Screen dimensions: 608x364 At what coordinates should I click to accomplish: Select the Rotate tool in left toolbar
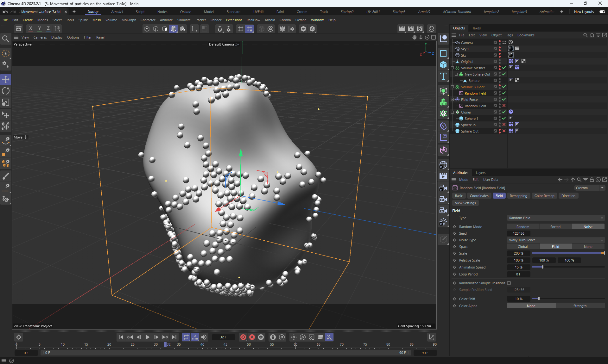(6, 91)
